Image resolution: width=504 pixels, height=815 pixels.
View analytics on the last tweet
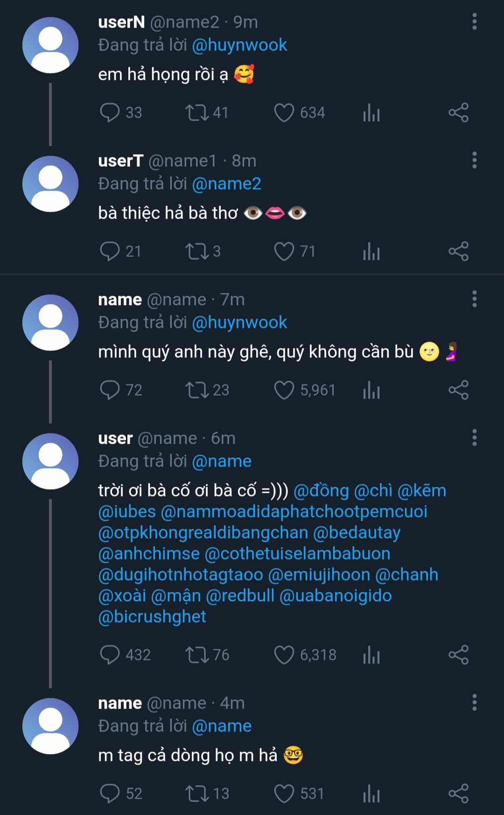371,794
